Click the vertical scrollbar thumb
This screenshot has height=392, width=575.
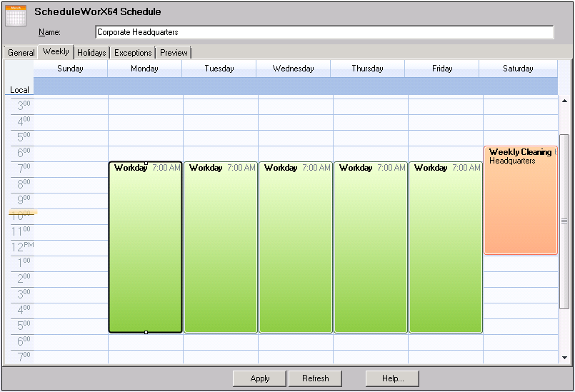pos(564,221)
